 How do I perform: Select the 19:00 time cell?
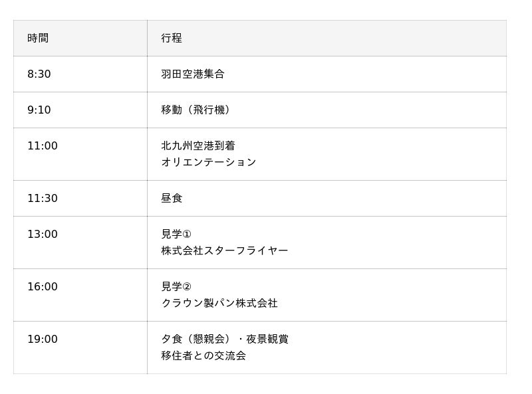tap(43, 339)
